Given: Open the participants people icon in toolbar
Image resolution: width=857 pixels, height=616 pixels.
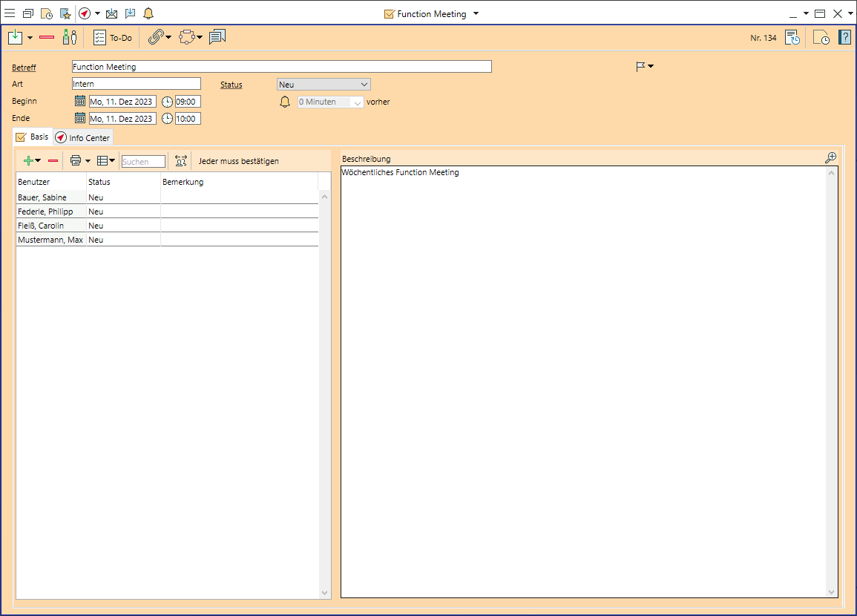Looking at the screenshot, I should coord(70,37).
